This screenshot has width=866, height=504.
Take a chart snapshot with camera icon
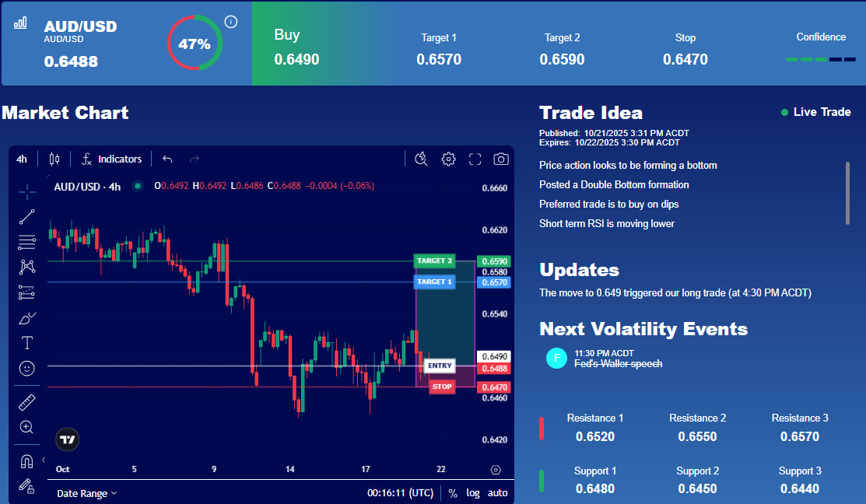501,159
